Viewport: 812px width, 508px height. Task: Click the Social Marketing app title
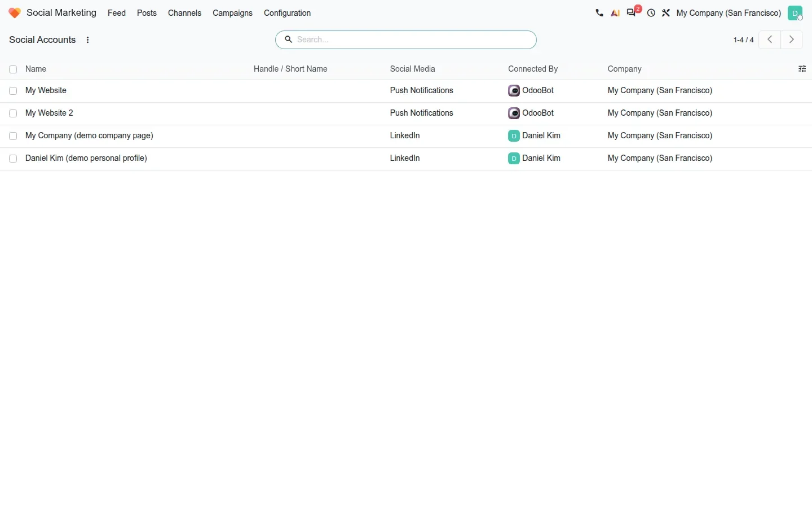tap(61, 12)
